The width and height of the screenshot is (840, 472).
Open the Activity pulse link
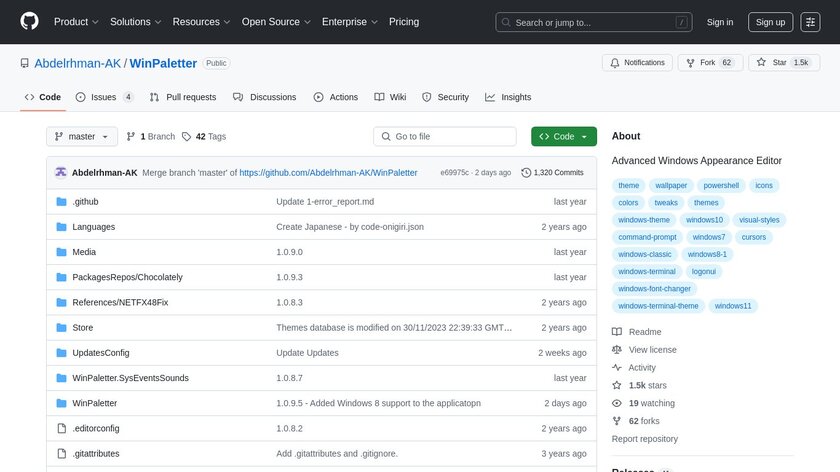(642, 368)
